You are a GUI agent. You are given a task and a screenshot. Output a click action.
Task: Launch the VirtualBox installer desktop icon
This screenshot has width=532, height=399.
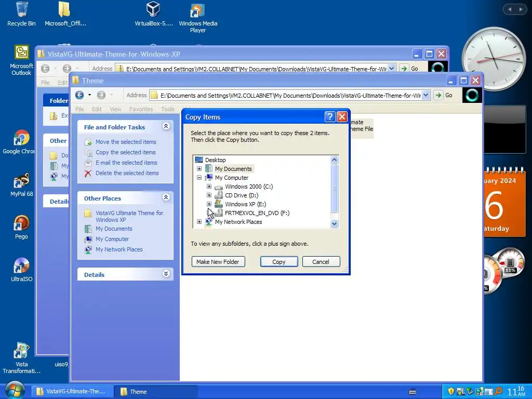point(153,14)
